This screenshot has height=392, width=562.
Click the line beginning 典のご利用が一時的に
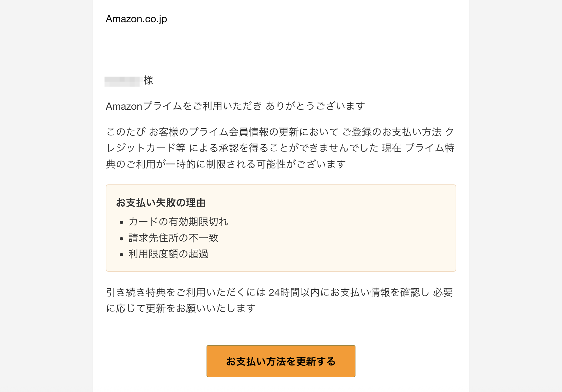[225, 164]
